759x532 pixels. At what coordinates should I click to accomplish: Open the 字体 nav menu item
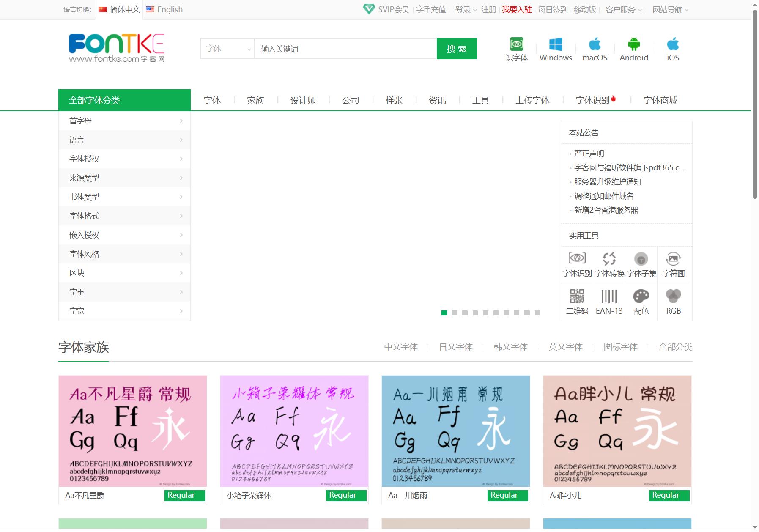click(212, 100)
